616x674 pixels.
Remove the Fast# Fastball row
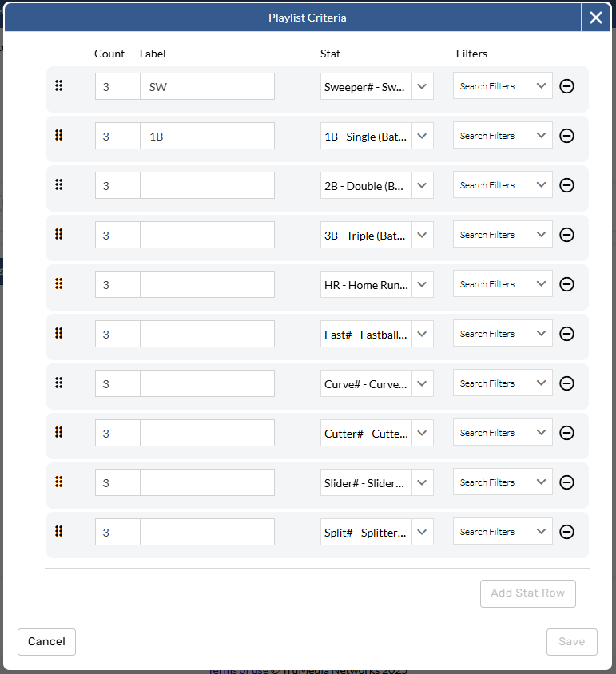pyautogui.click(x=566, y=334)
